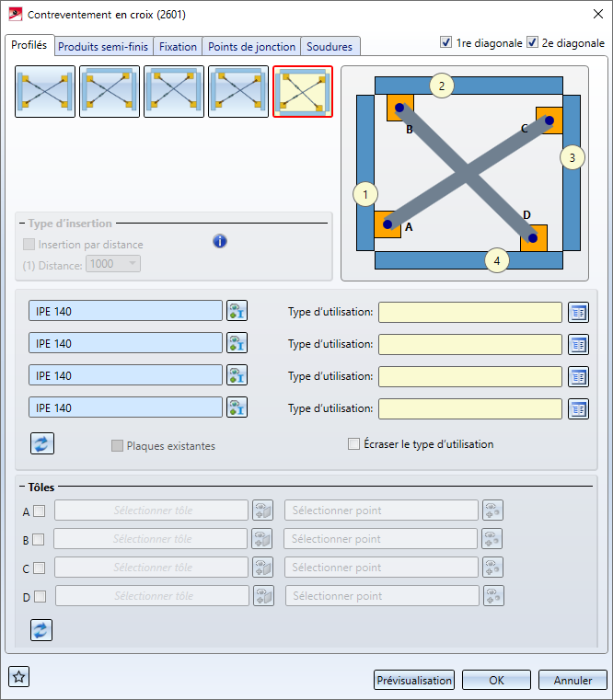Select the fourth cross bracing variant thumbnail
The height and width of the screenshot is (700, 613).
tap(238, 91)
